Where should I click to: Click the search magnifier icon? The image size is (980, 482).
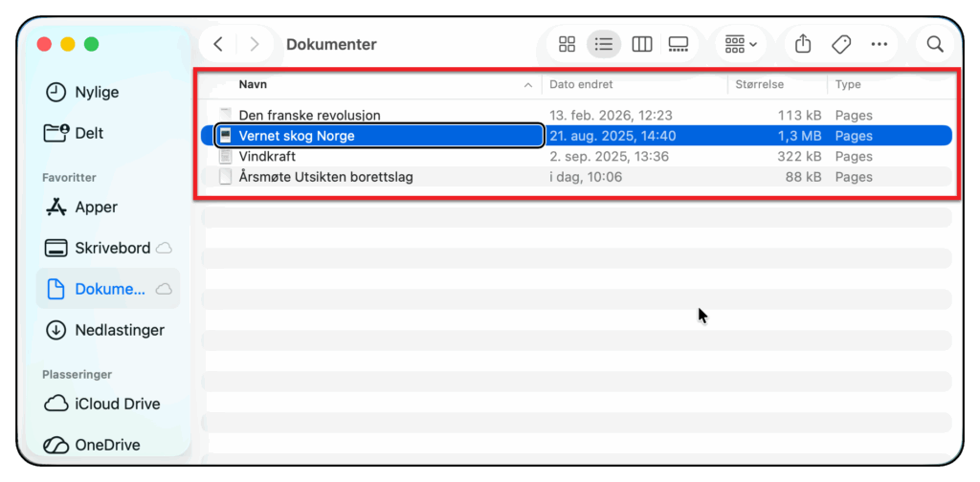click(934, 44)
